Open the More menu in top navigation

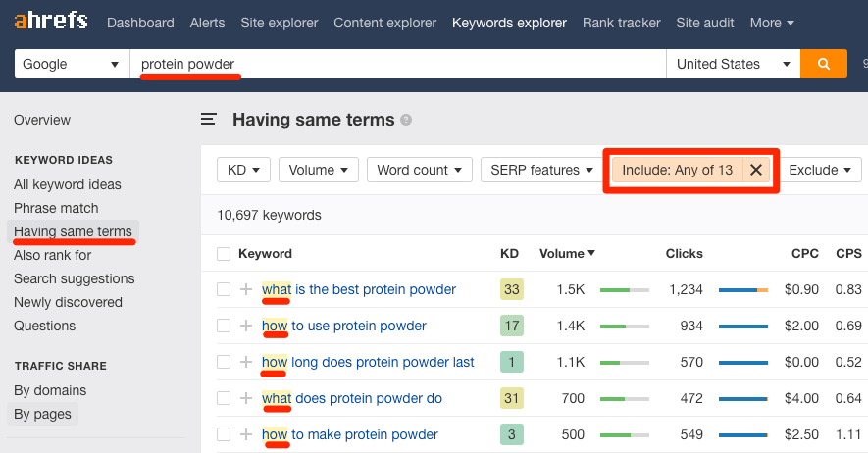point(772,23)
